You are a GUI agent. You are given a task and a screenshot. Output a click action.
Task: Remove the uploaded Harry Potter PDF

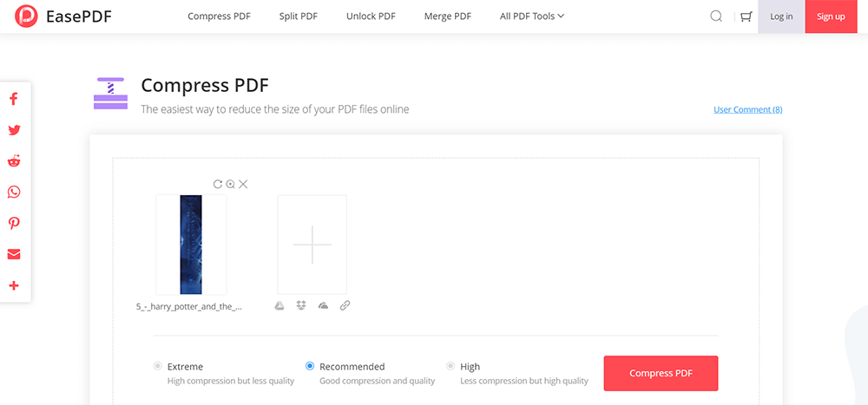point(243,184)
